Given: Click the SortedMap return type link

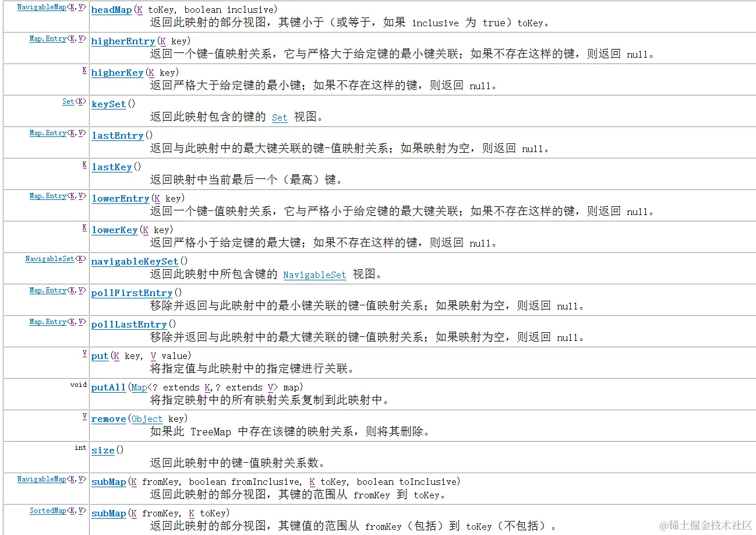Looking at the screenshot, I should (48, 510).
